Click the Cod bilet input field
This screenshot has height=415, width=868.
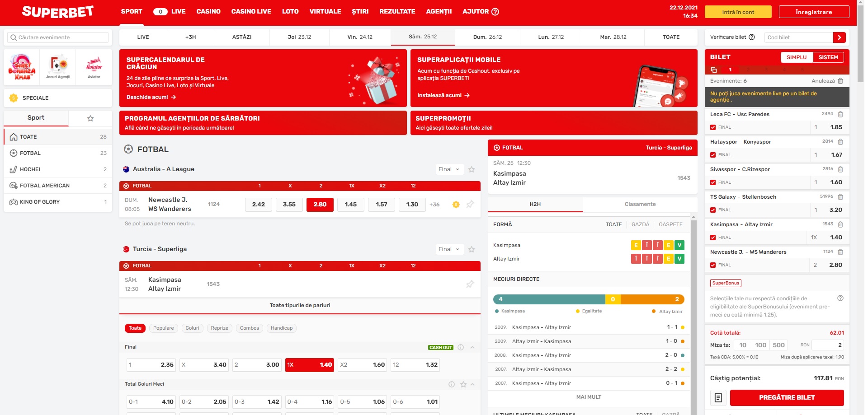[x=798, y=37]
